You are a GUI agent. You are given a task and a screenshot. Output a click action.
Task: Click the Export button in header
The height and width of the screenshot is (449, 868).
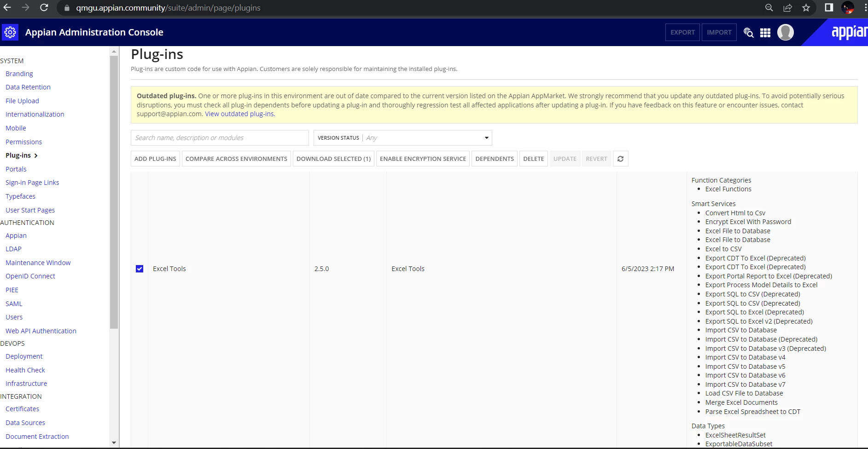[682, 32]
